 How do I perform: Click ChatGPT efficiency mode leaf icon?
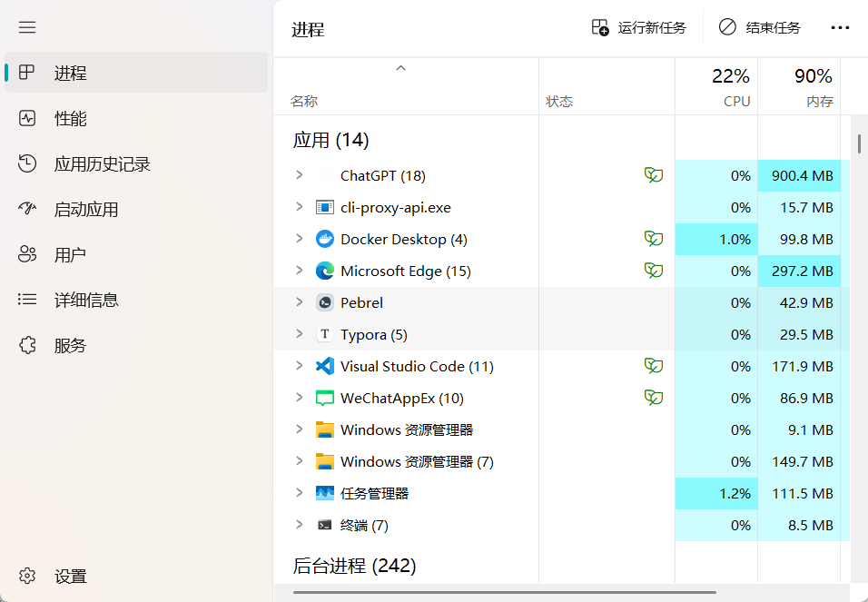point(654,175)
